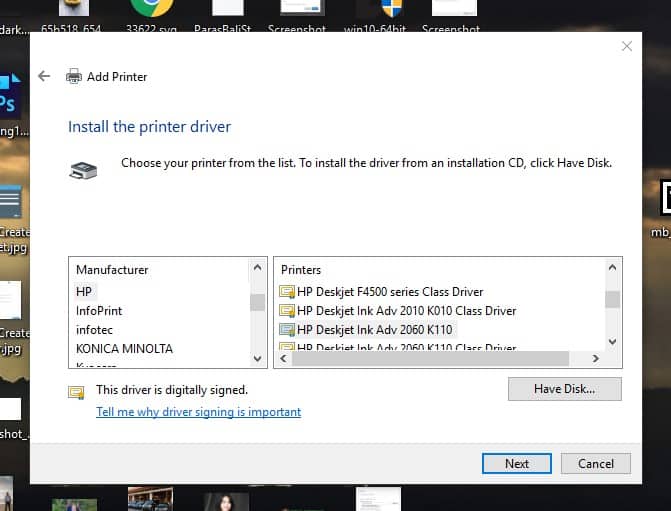The width and height of the screenshot is (671, 511).
Task: Open the 65b518 desktop icon
Action: click(x=71, y=16)
